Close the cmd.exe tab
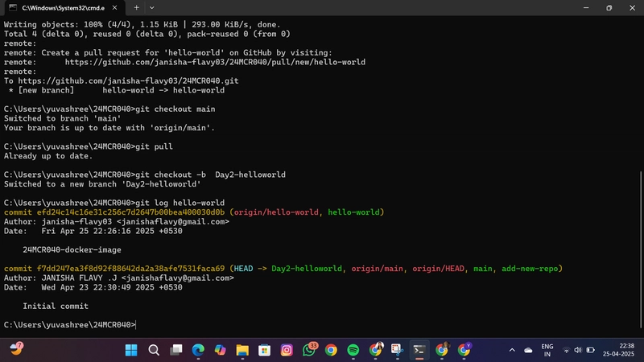The image size is (644, 362). click(x=114, y=8)
